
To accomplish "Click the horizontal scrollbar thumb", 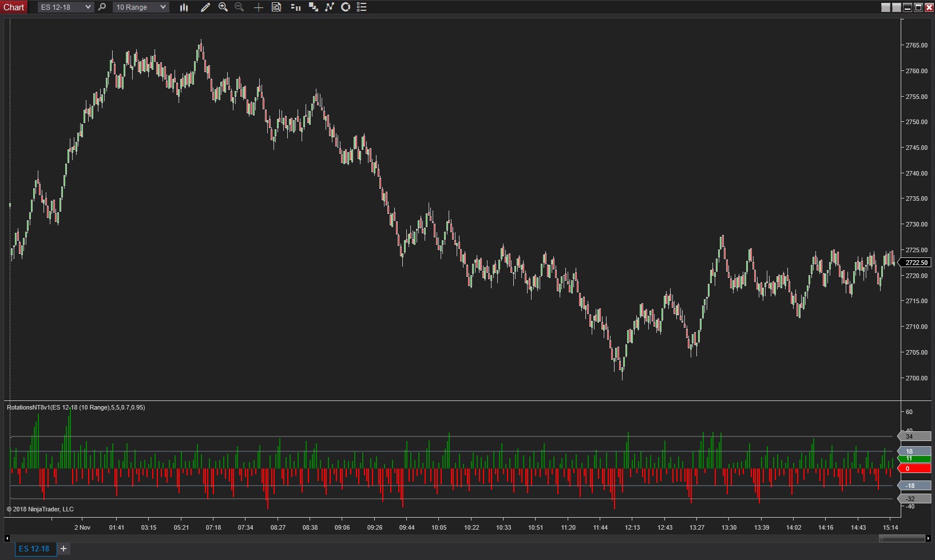I will [x=902, y=538].
